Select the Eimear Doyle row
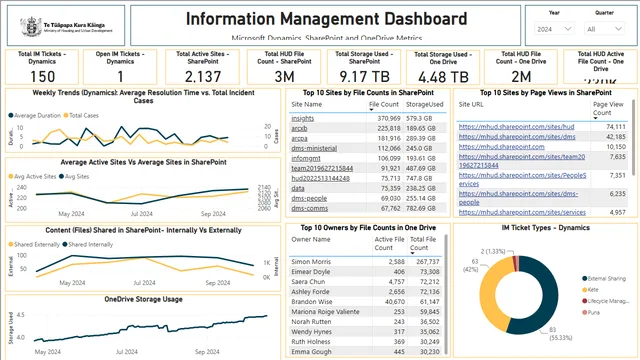The height and width of the screenshot is (360, 640). [366, 272]
